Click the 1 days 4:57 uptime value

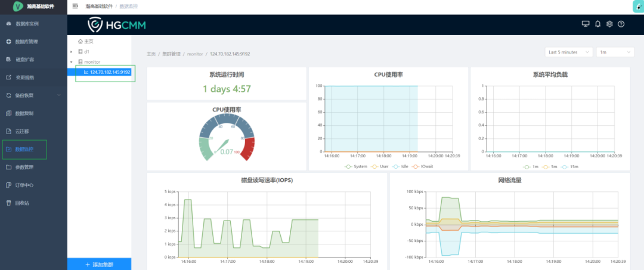tap(227, 89)
